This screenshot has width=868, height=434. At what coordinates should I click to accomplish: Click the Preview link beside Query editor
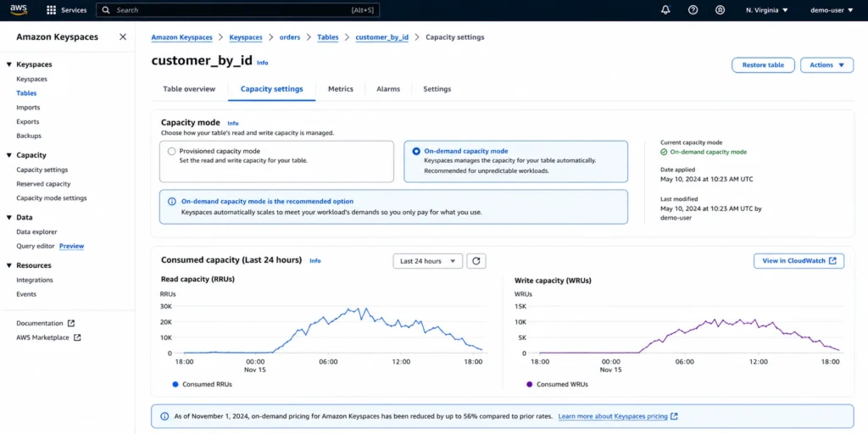pyautogui.click(x=72, y=246)
